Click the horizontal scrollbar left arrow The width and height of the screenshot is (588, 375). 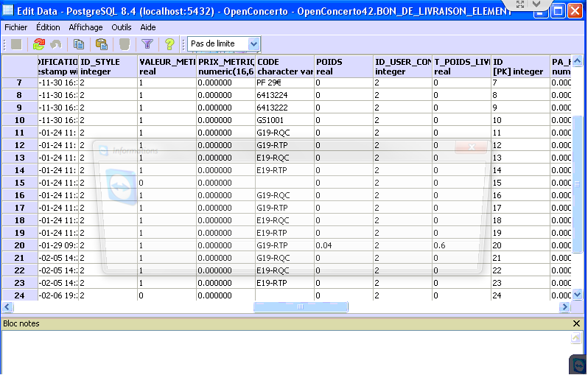pos(7,307)
